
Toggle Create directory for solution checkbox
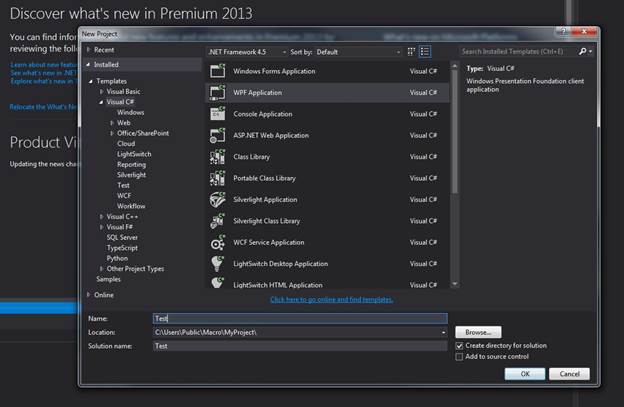[459, 346]
